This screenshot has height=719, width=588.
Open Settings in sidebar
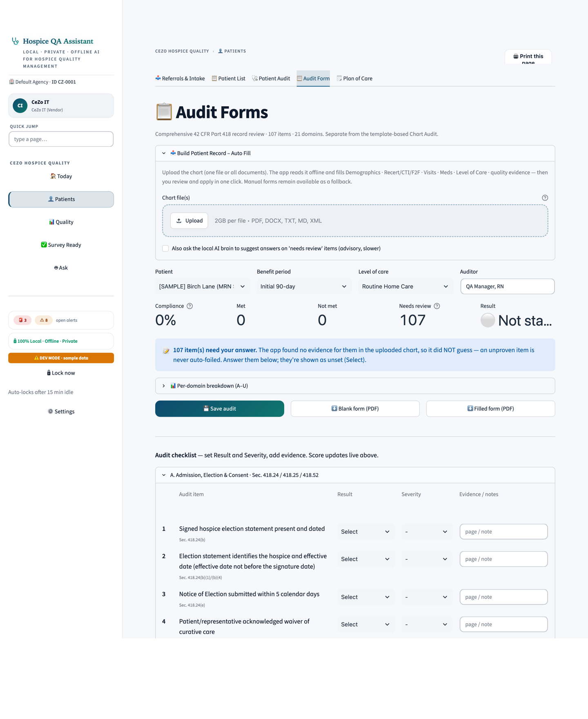[x=61, y=411]
